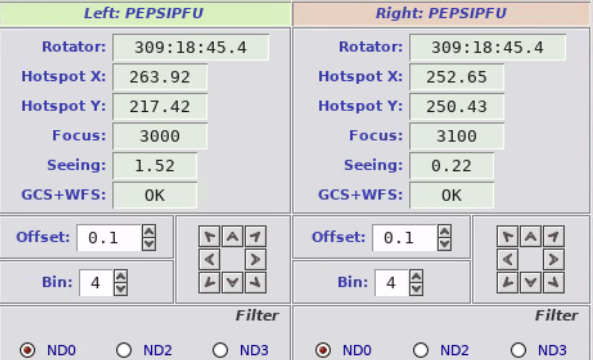Screen dimensions: 593x360
Task: Select ND3 filter for Left PEPSIPFU
Action: [220, 350]
